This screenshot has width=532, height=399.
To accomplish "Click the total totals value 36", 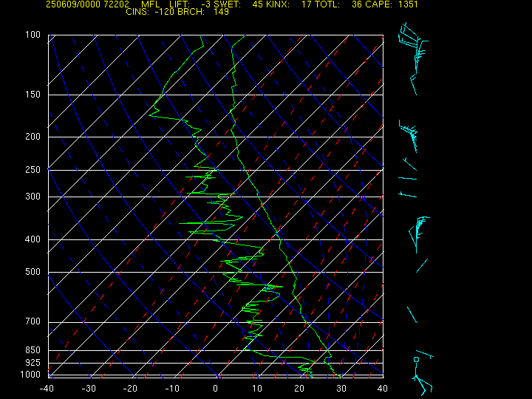I will (x=357, y=4).
